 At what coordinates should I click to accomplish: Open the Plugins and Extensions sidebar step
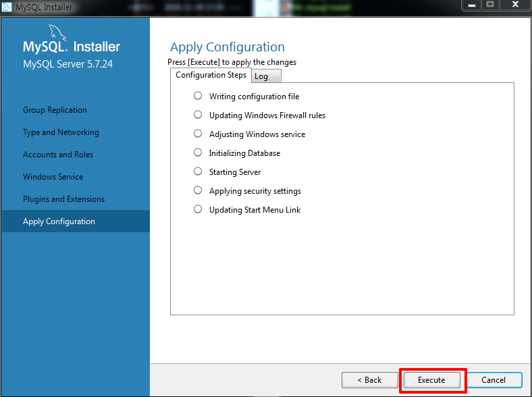point(63,199)
